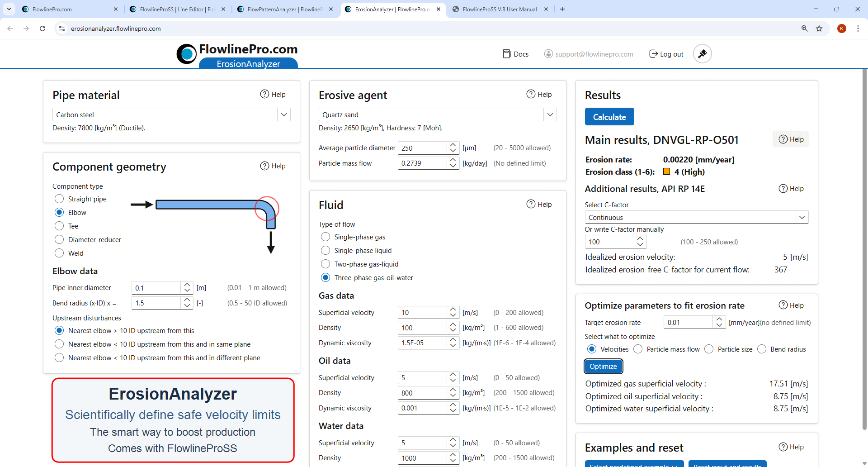Click the Optimize button
868x467 pixels.
(x=603, y=366)
